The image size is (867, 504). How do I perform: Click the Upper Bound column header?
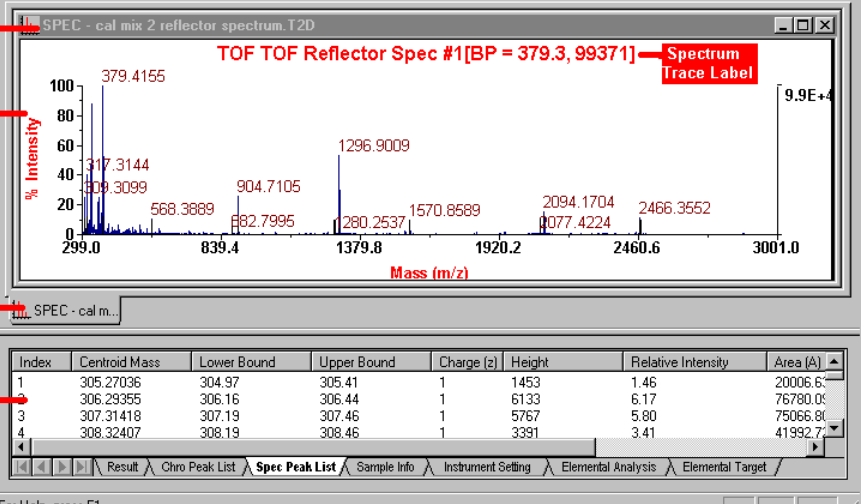371,362
